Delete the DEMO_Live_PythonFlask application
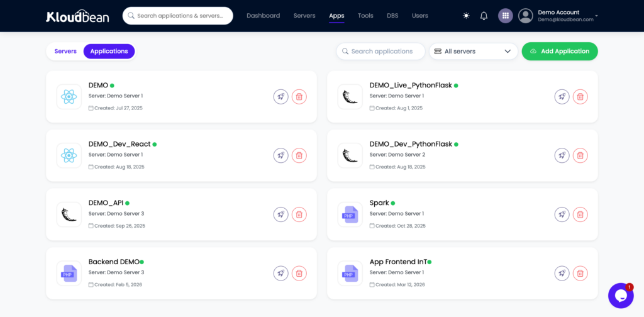Image resolution: width=644 pixels, height=317 pixels. coord(580,97)
